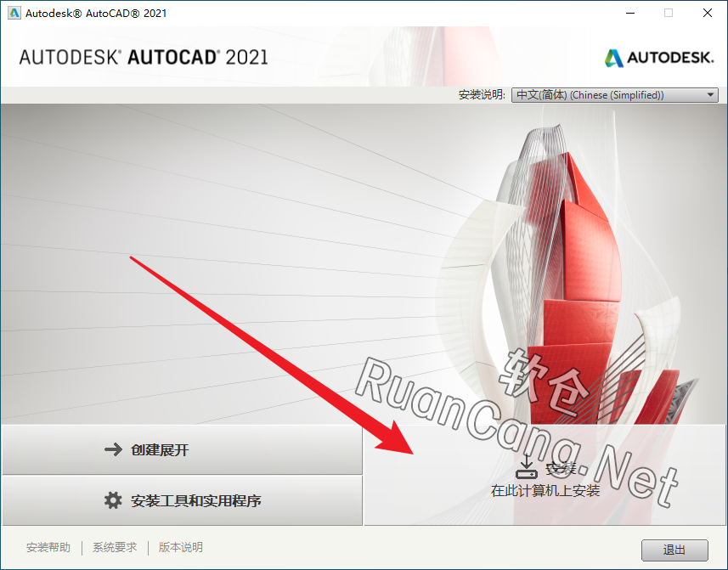Screen dimensions: 728x570
Task: Open the 版本说明 link
Action: click(x=181, y=548)
